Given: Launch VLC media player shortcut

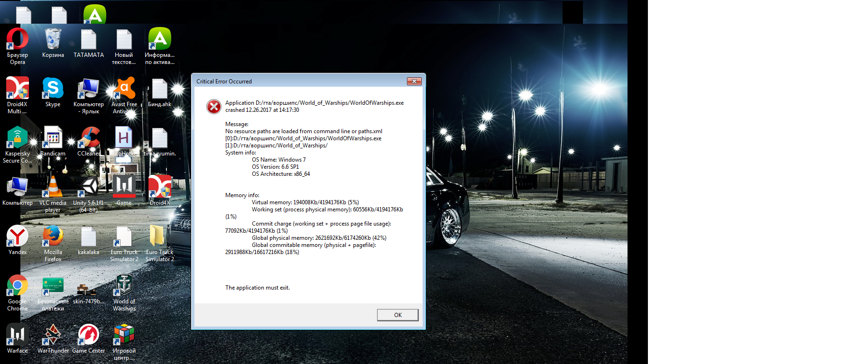Looking at the screenshot, I should [x=53, y=187].
